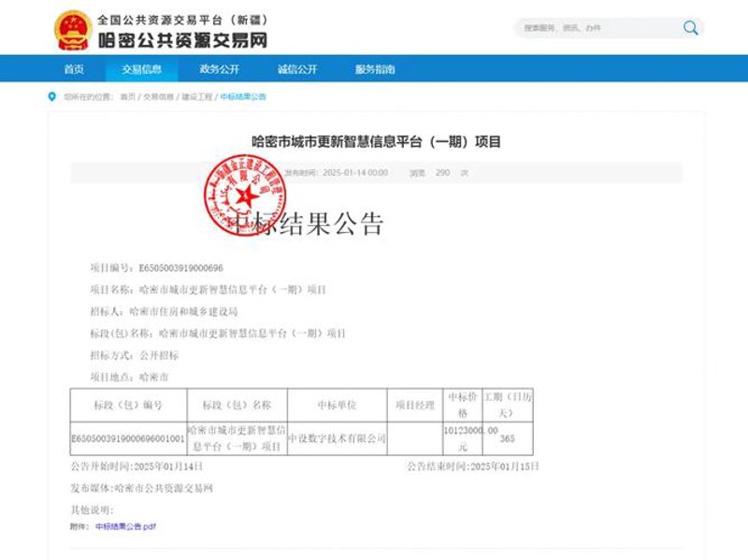Image resolution: width=748 pixels, height=560 pixels.
Task: Click the 标段(包)名称 line above table
Action: 218,334
